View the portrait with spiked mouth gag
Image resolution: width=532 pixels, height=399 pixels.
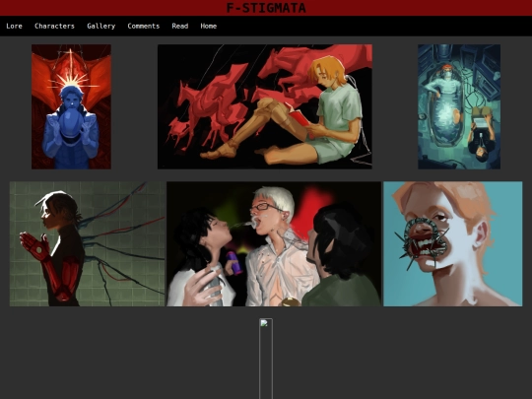pyautogui.click(x=453, y=244)
